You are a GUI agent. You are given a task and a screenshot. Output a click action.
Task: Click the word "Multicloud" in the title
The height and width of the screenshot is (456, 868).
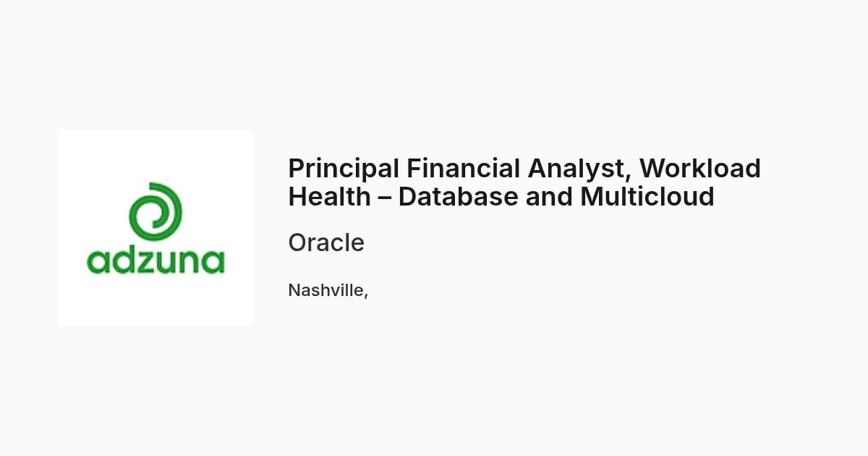[x=647, y=197]
